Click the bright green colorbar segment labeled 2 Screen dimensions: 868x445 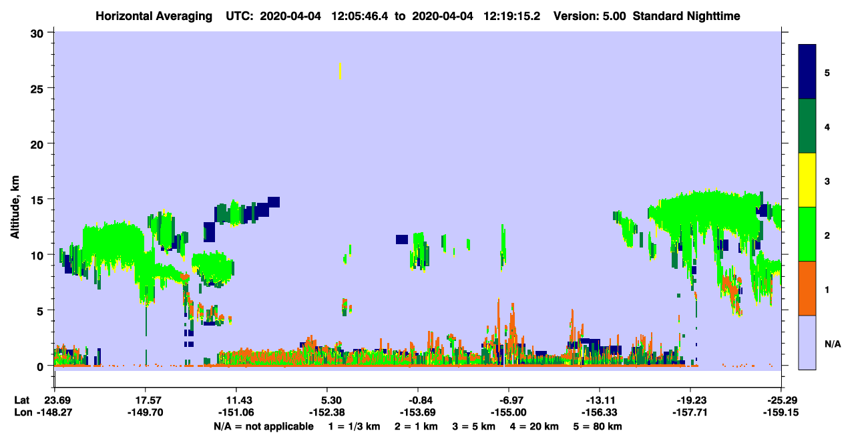[807, 234]
